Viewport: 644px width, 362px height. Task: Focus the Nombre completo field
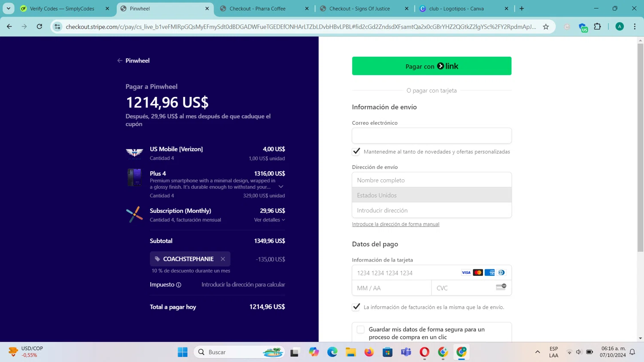[x=431, y=180]
